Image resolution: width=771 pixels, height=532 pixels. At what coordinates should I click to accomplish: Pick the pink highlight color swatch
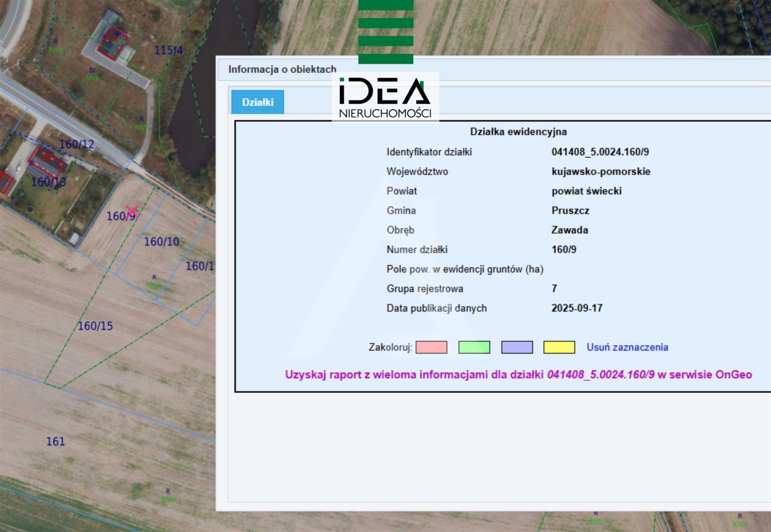point(431,347)
